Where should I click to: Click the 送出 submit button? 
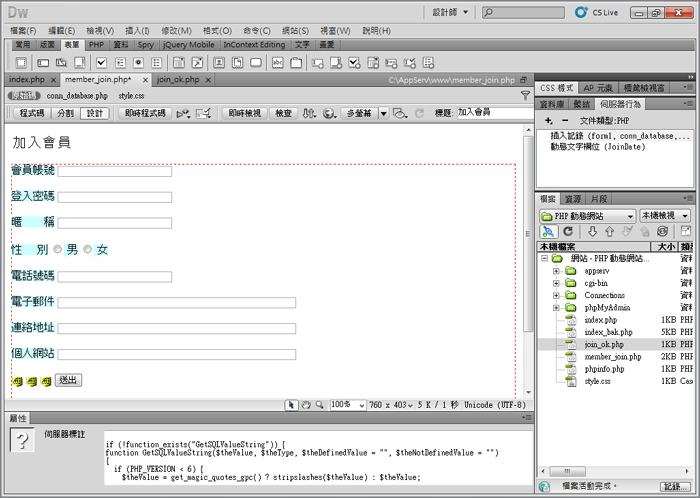(x=68, y=380)
